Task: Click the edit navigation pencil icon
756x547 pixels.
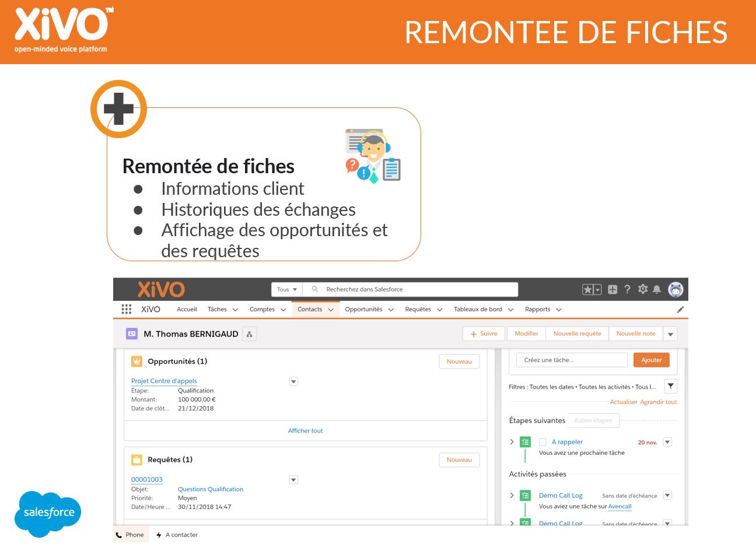Action: click(680, 310)
